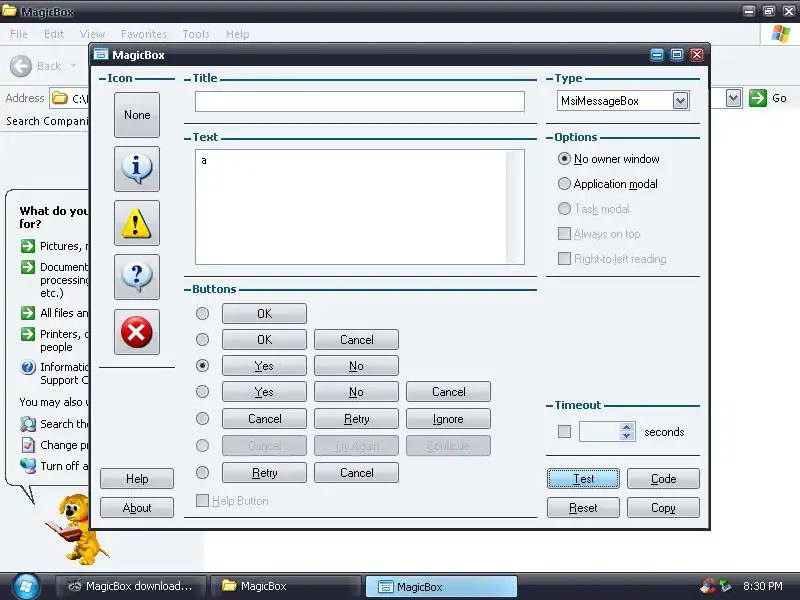Choose the yellow warning icon
Screen dimensions: 800x600
click(x=137, y=223)
